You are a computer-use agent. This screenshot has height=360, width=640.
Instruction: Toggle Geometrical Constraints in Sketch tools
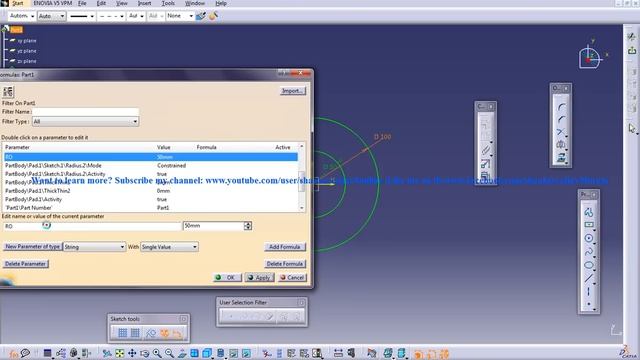pos(164,333)
